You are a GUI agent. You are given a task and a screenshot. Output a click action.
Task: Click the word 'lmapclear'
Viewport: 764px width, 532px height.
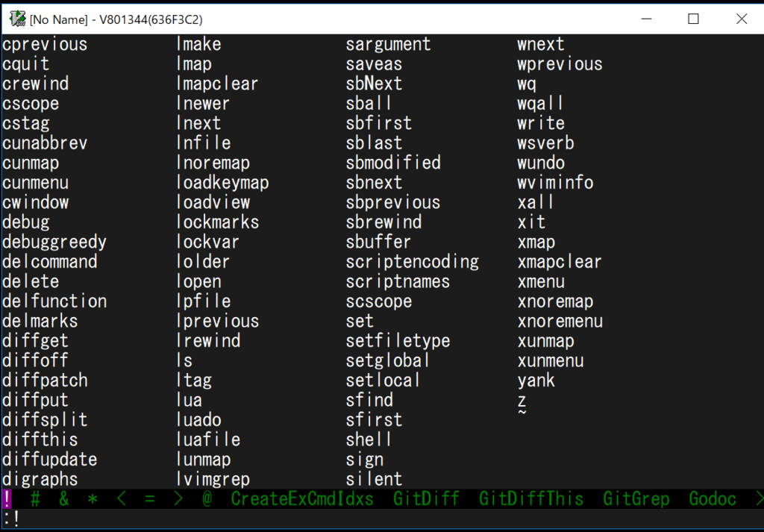[218, 84]
